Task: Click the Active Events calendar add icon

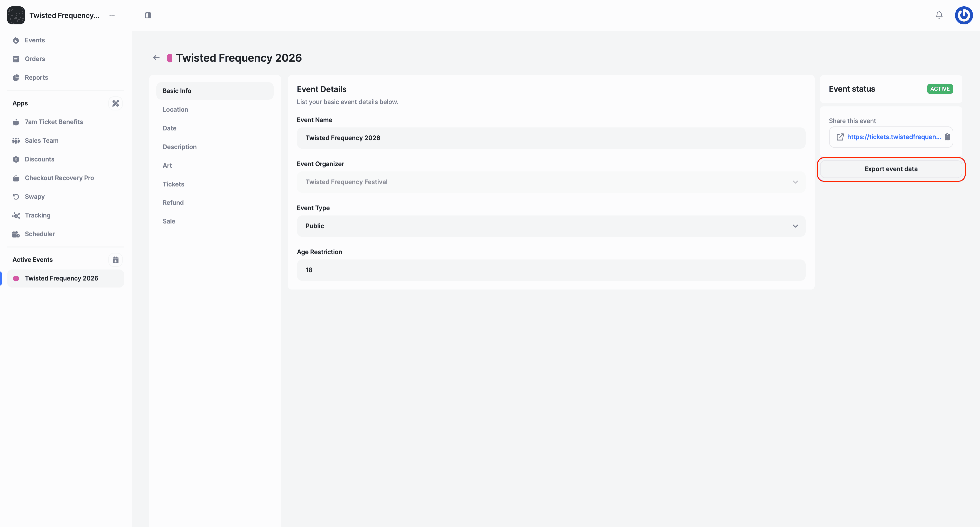Action: click(116, 260)
